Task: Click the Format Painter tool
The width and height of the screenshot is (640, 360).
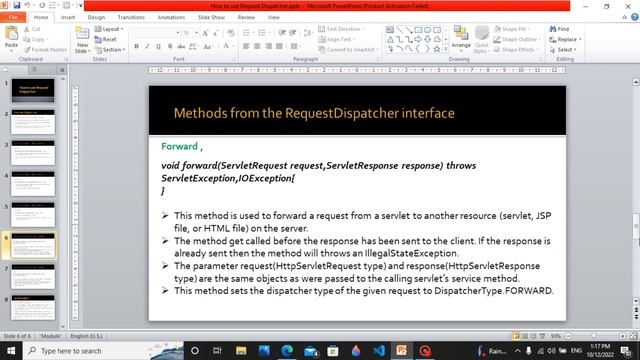Action: click(45, 50)
